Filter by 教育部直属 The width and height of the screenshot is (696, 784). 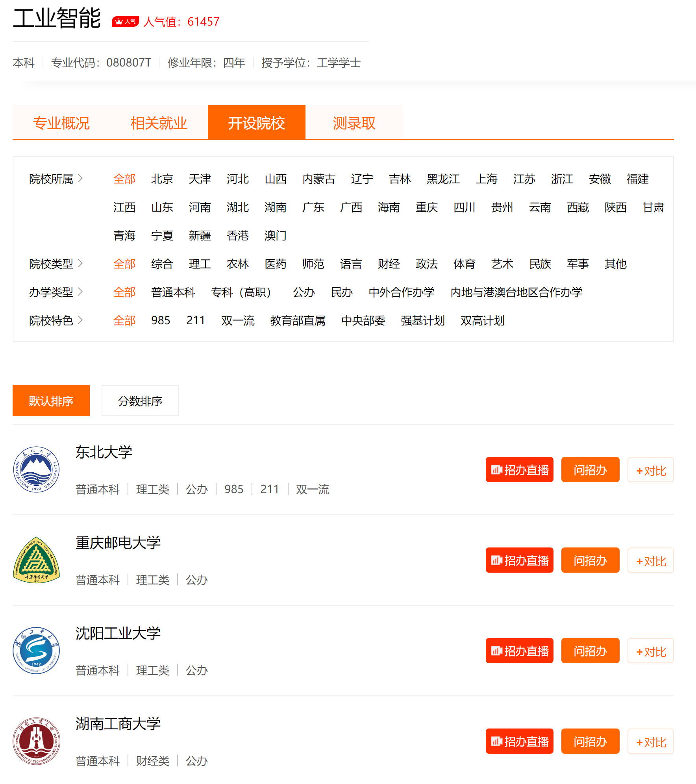298,320
